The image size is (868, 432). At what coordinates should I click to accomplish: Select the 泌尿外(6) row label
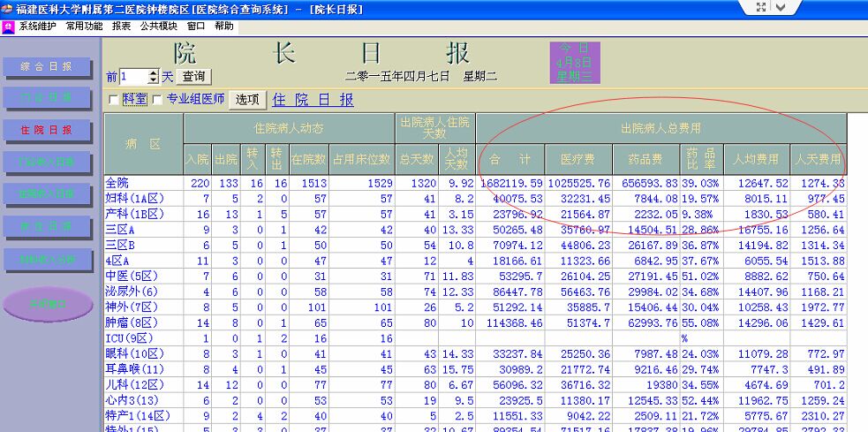pos(132,292)
